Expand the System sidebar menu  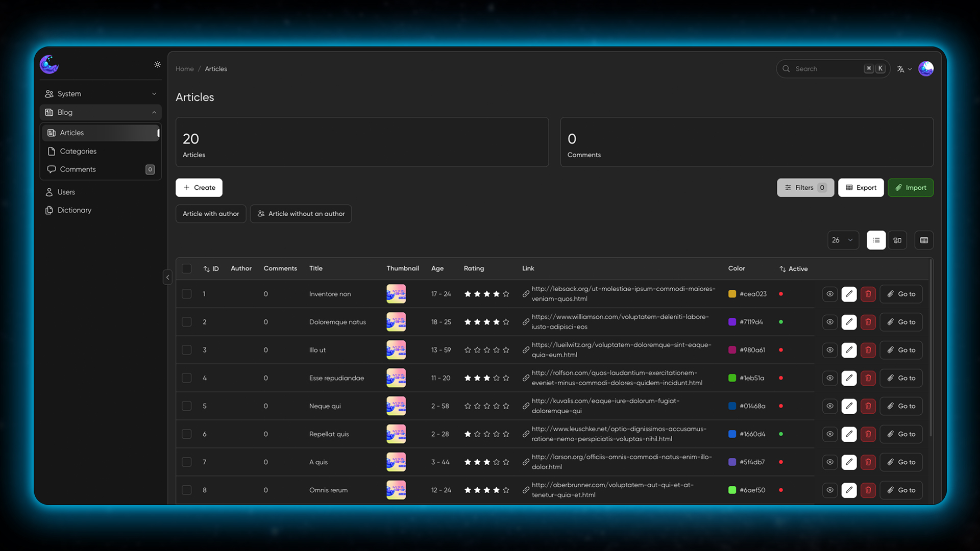101,94
